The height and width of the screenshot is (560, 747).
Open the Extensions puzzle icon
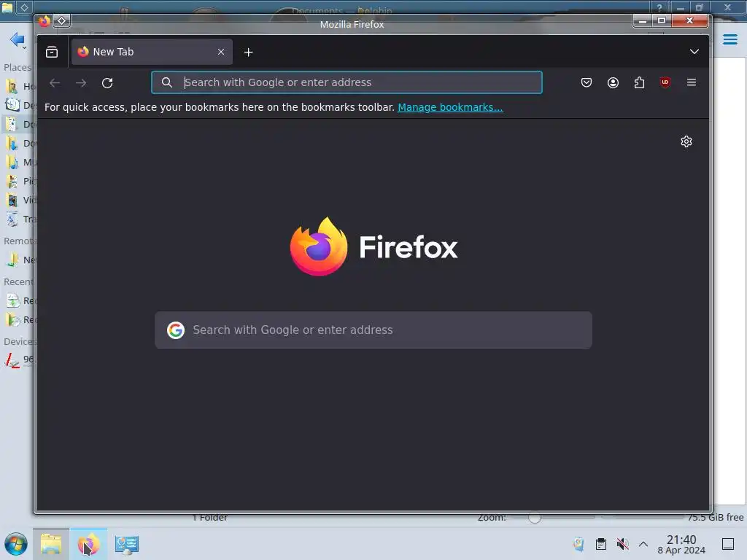click(639, 82)
